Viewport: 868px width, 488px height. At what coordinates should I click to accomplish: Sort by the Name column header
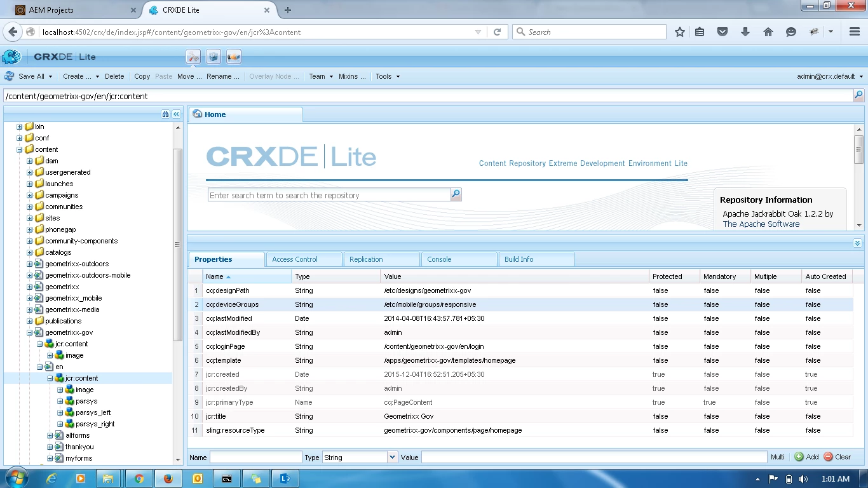click(x=247, y=276)
